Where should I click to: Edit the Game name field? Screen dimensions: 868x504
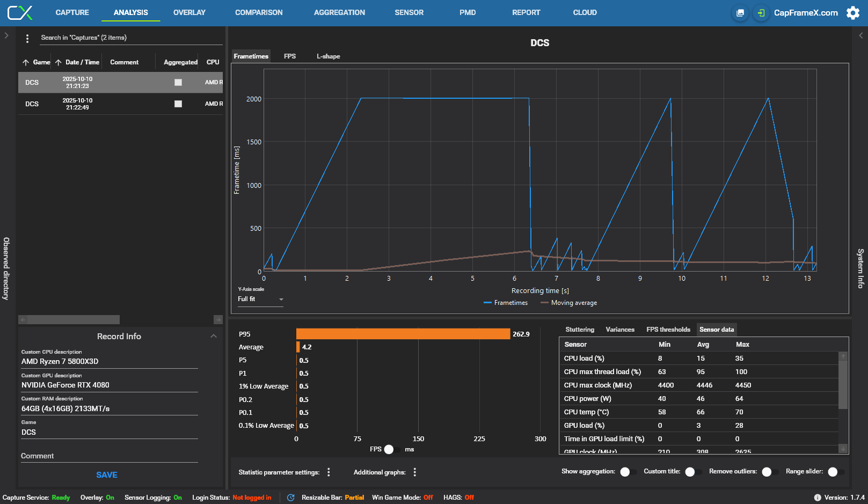click(110, 433)
